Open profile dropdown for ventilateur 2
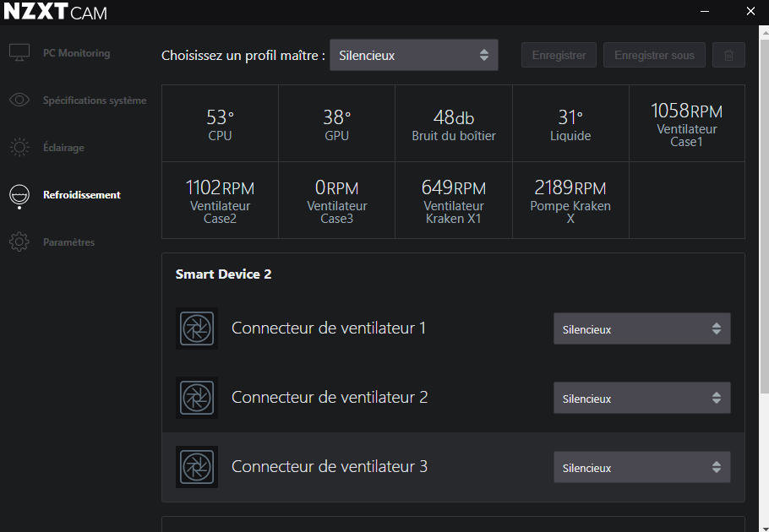The height and width of the screenshot is (532, 769). 642,398
